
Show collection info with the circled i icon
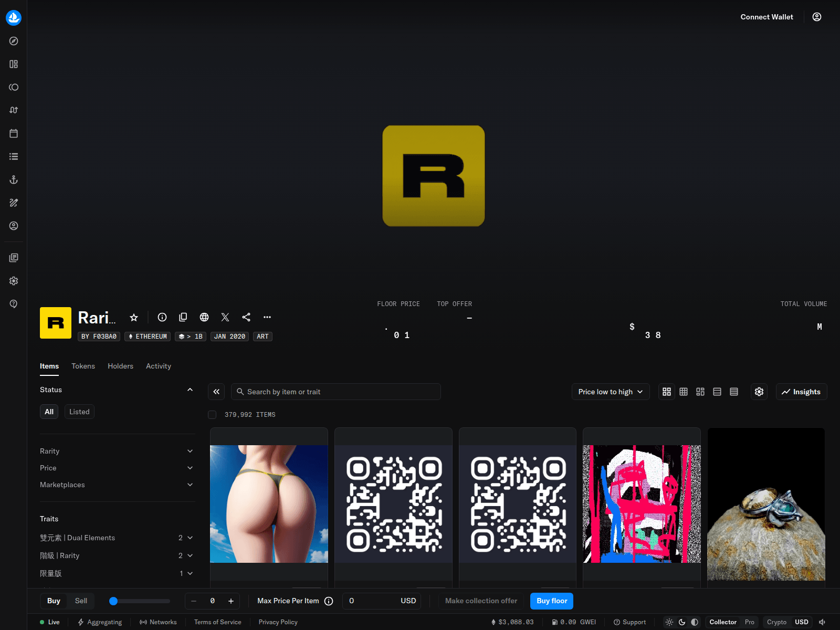click(x=162, y=317)
